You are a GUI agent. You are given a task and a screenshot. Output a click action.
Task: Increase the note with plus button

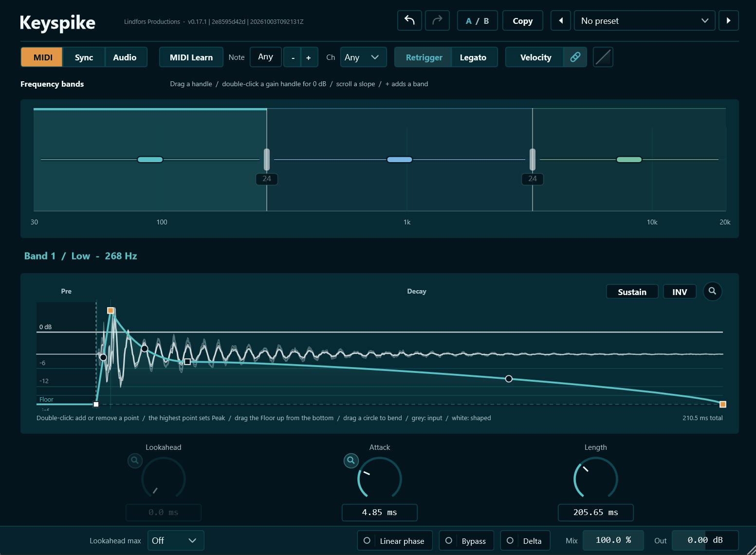pos(309,57)
